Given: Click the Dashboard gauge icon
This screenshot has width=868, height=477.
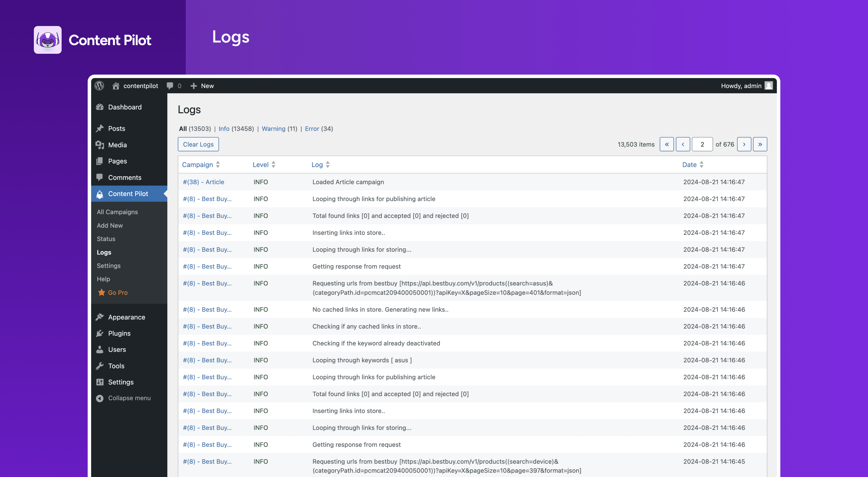Looking at the screenshot, I should (x=100, y=107).
